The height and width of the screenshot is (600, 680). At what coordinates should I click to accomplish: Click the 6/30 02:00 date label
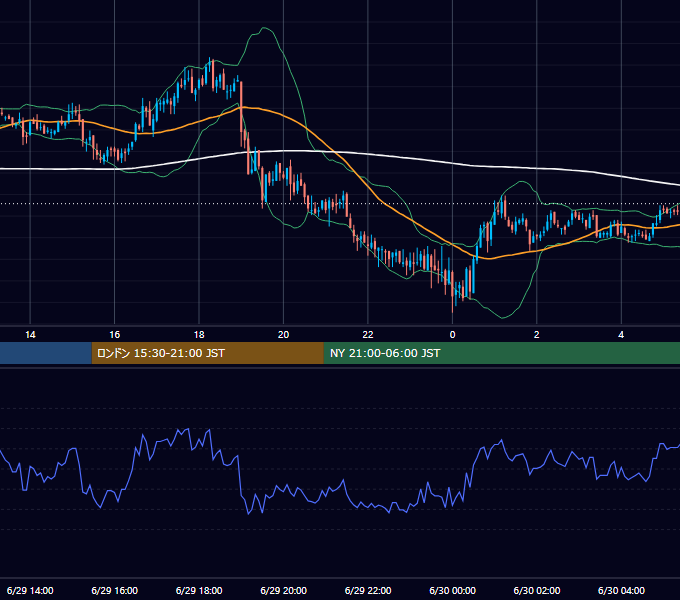point(536,590)
